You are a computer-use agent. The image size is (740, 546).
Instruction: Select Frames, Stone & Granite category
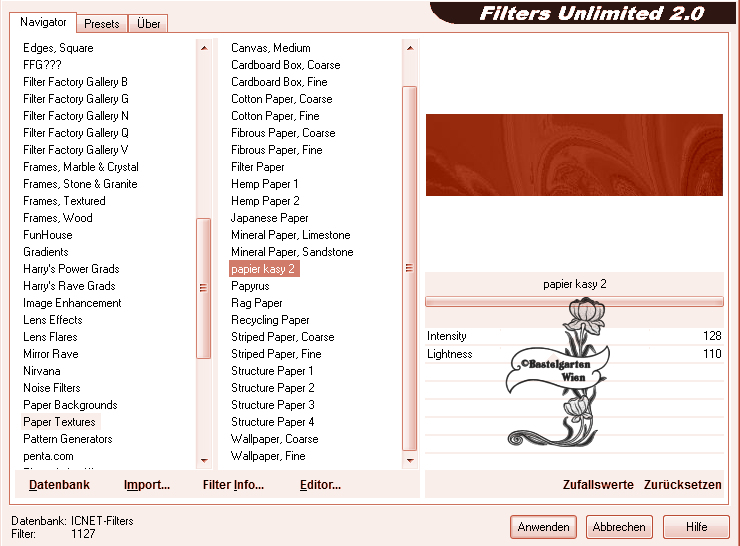[80, 184]
